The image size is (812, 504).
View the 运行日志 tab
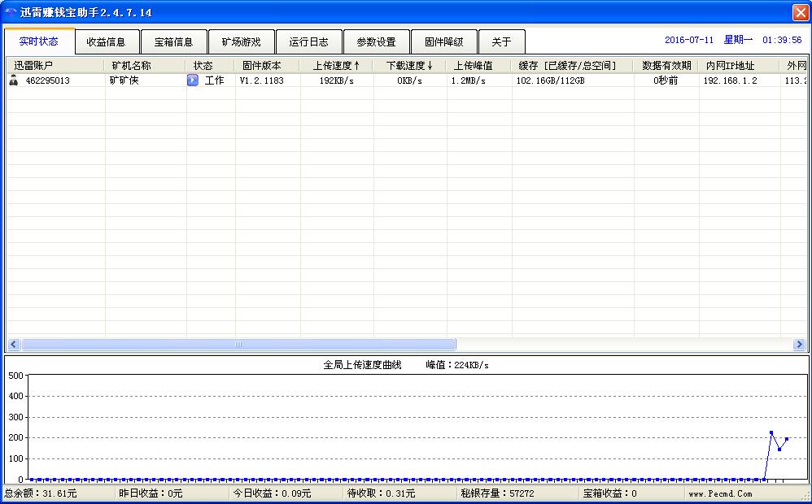308,42
